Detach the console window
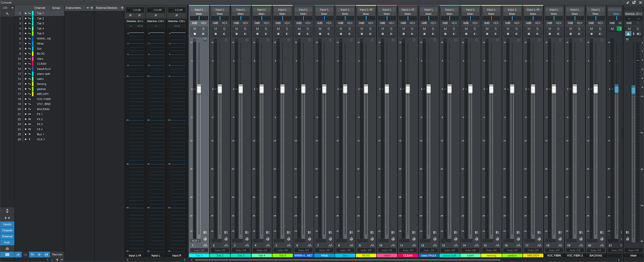Viewport: 644px width, 262px height. 634,3
